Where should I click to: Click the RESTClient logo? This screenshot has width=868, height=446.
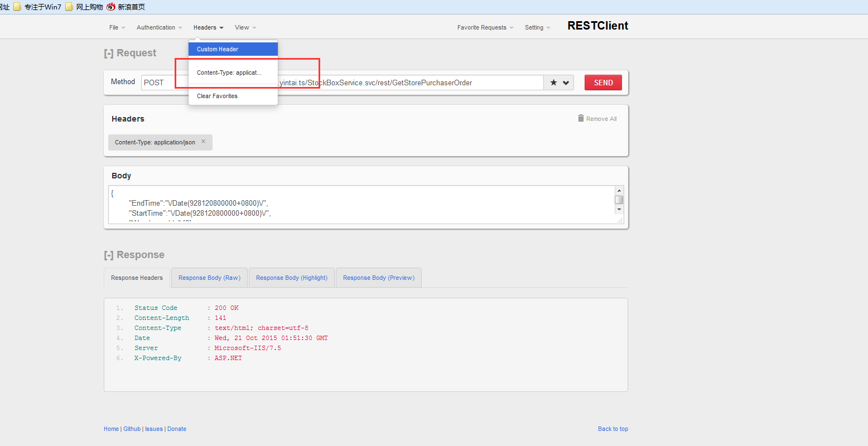tap(597, 26)
